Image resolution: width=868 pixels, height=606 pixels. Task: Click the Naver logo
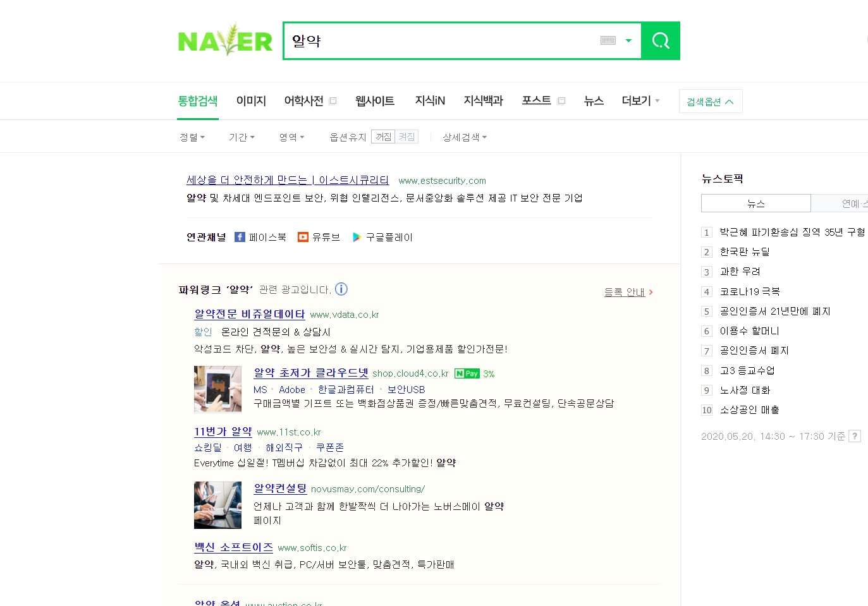225,40
